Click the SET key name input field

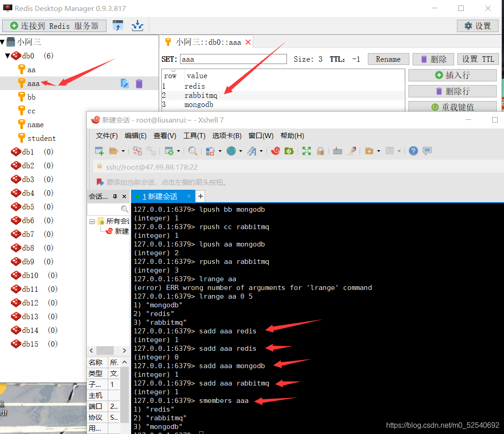coord(233,59)
